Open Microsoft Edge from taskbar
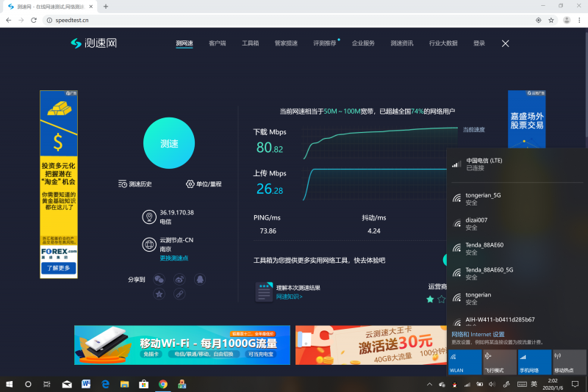 [105, 384]
